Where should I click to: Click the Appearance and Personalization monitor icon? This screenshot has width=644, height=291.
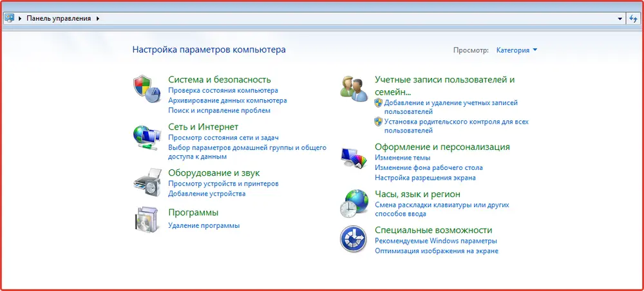pos(354,158)
